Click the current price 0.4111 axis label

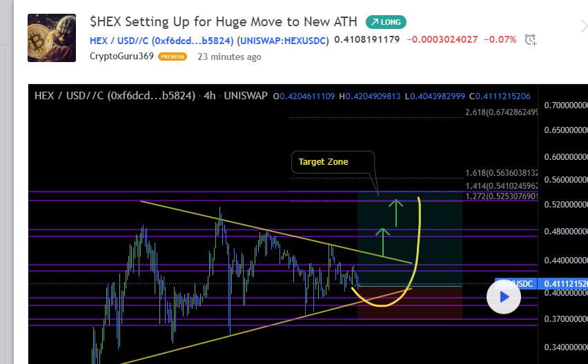564,284
